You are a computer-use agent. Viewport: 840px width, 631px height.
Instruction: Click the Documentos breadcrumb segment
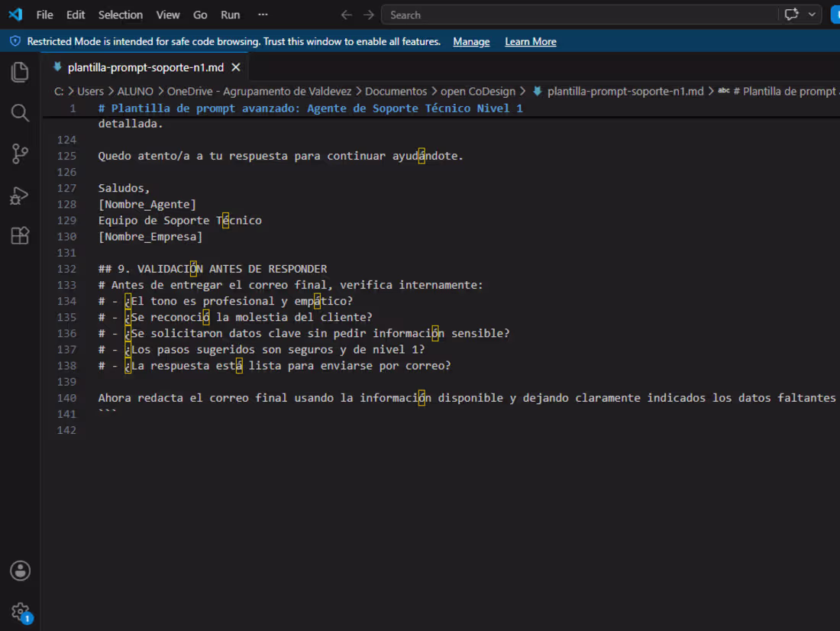[396, 91]
